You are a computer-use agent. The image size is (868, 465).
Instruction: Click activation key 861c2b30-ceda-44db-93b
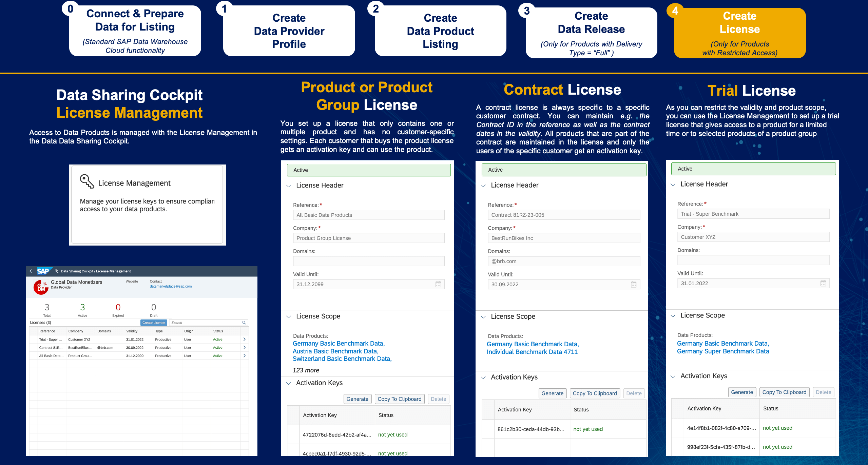tap(531, 429)
